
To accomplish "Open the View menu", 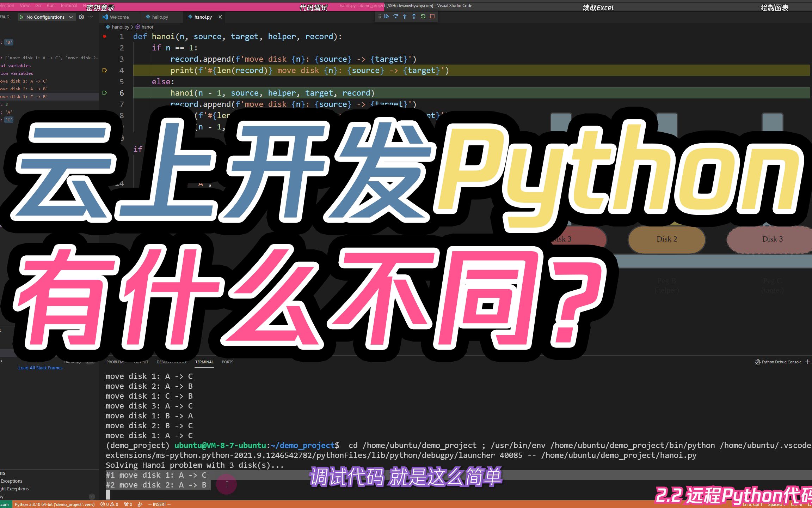I will tap(25, 6).
